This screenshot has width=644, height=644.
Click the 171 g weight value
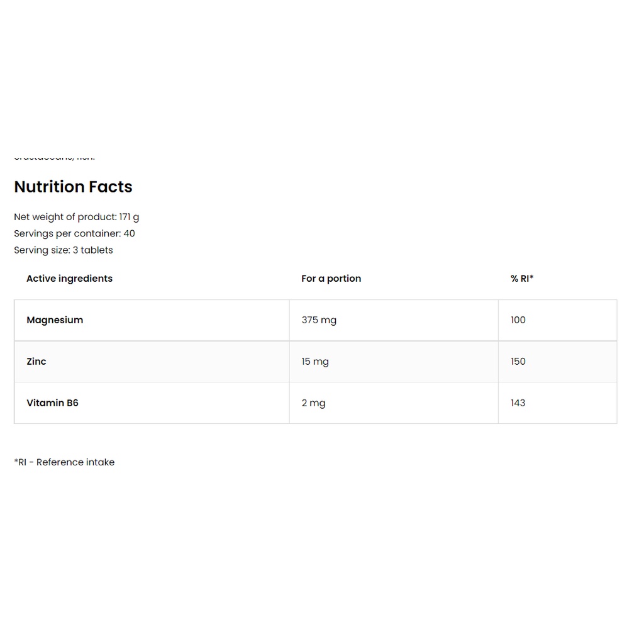point(129,217)
